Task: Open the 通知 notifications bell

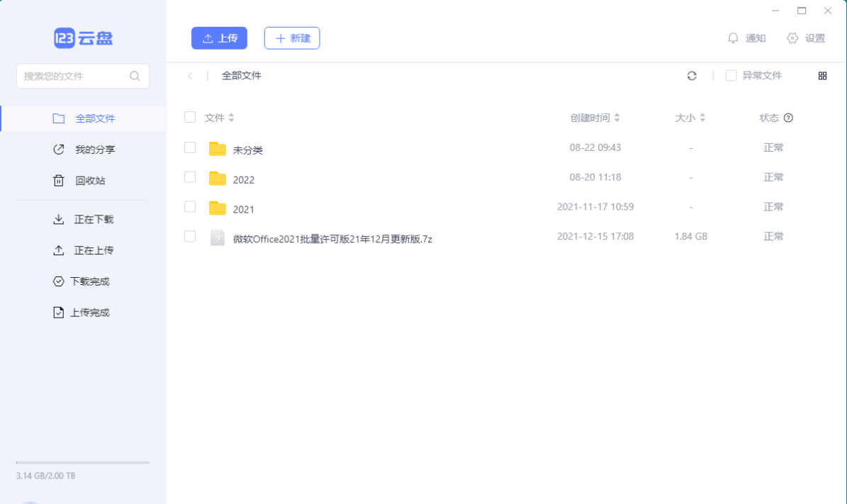Action: pyautogui.click(x=733, y=38)
